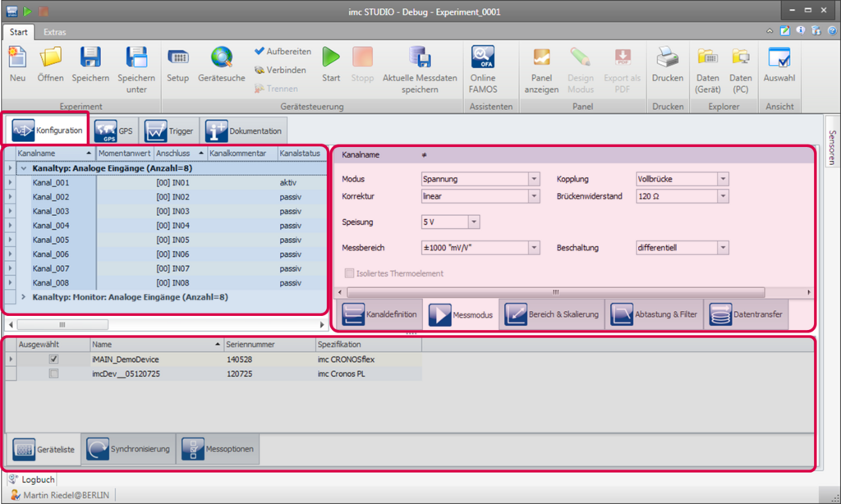The image size is (841, 504).
Task: Toggle the Isoliertes Thermoelement checkbox
Action: pos(350,273)
